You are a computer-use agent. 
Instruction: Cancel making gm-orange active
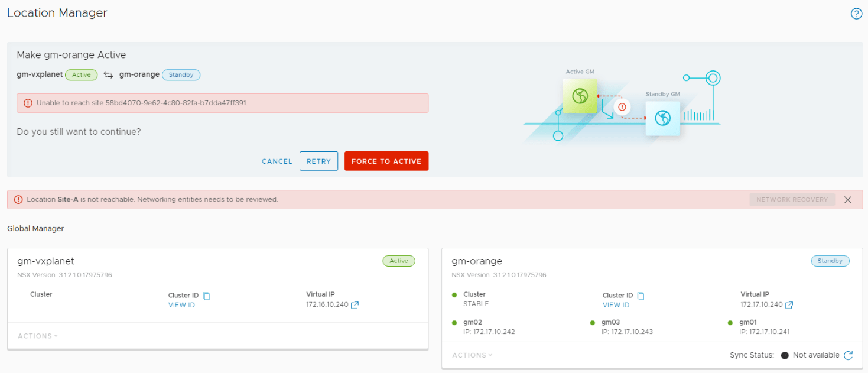pyautogui.click(x=277, y=161)
